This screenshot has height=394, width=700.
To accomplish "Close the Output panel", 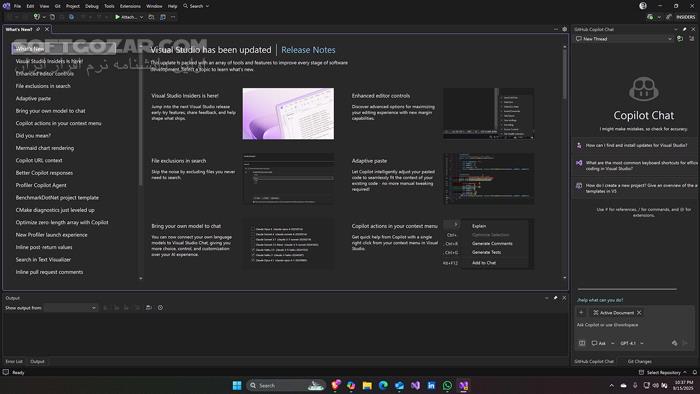I will point(564,298).
